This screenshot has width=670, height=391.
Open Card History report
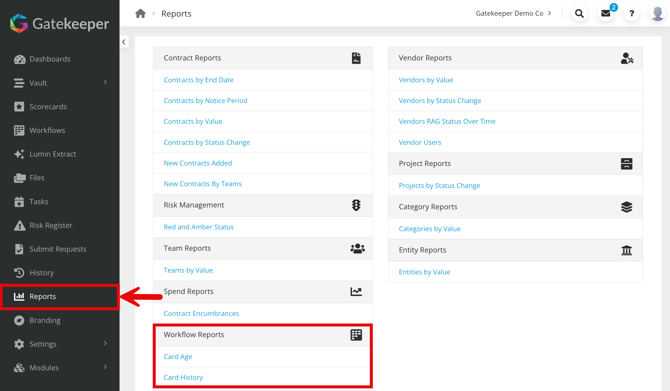183,377
